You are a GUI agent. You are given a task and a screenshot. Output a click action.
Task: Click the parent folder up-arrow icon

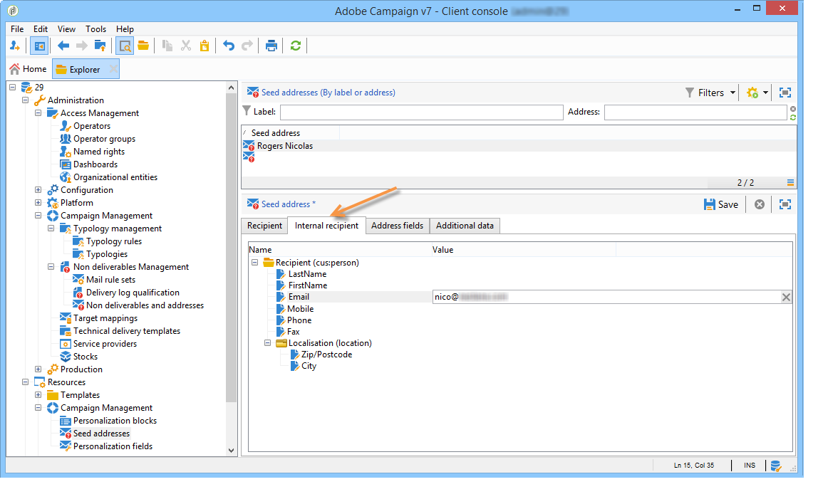[100, 46]
